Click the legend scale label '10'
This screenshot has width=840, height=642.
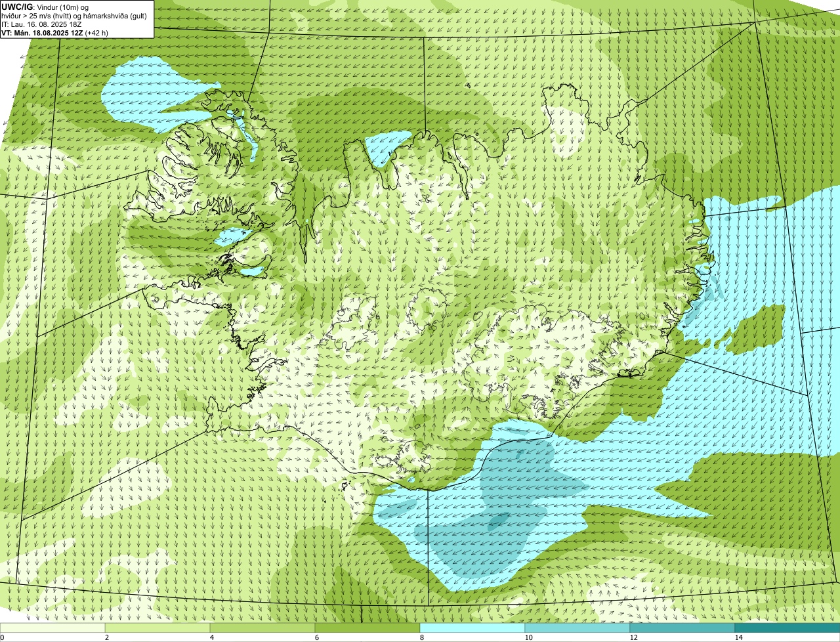coord(528,637)
